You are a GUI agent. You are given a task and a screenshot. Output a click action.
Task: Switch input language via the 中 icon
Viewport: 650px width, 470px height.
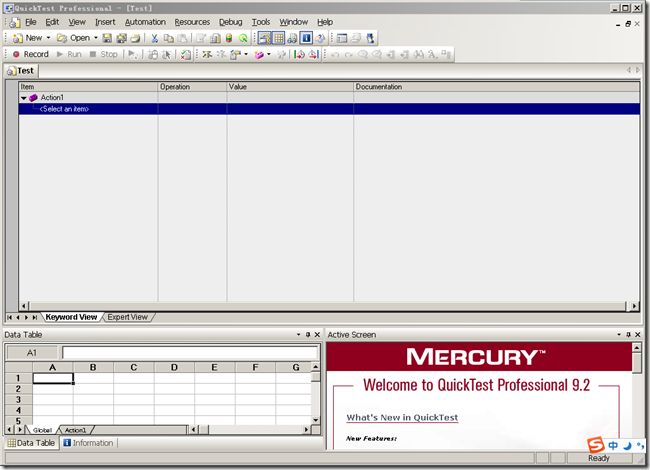click(613, 446)
